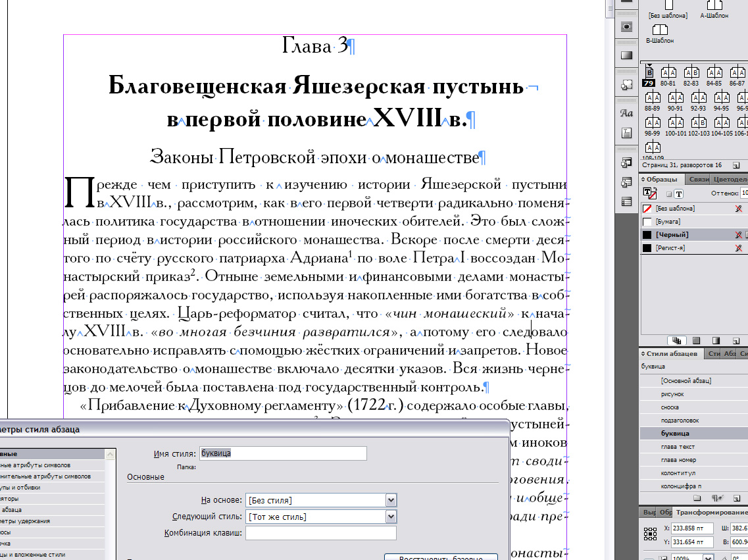The image size is (748, 560).
Task: Create new paragraph style icon
Action: click(737, 498)
